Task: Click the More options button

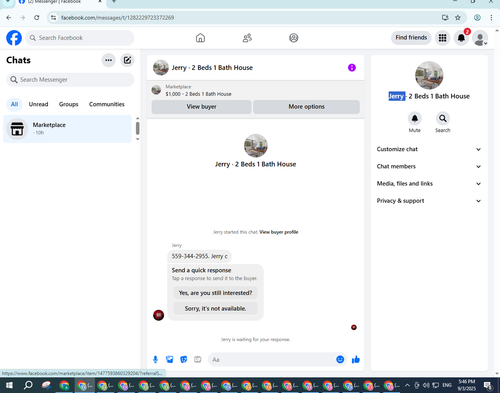Action: 306,107
